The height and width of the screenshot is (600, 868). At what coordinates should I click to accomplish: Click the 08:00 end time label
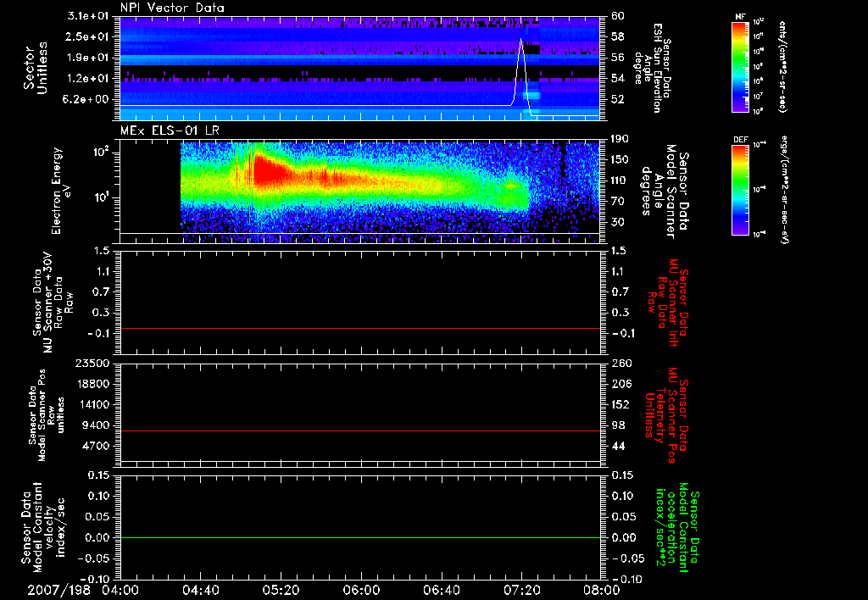point(602,590)
